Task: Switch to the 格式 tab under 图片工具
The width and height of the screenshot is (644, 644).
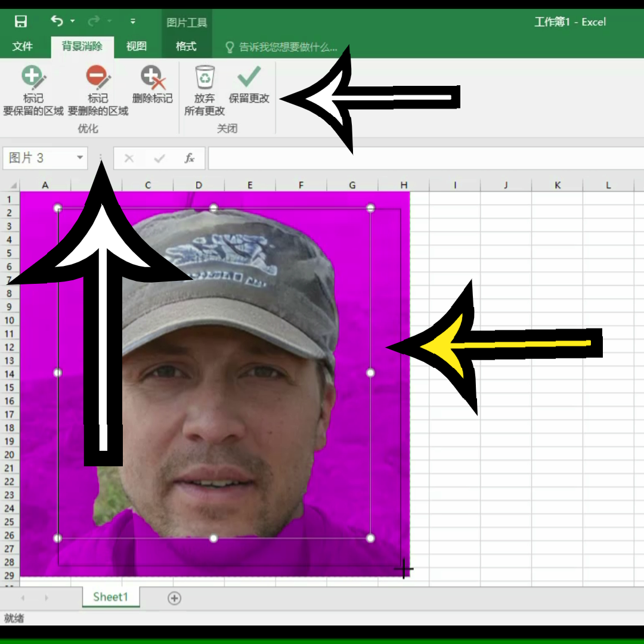Action: click(x=186, y=46)
